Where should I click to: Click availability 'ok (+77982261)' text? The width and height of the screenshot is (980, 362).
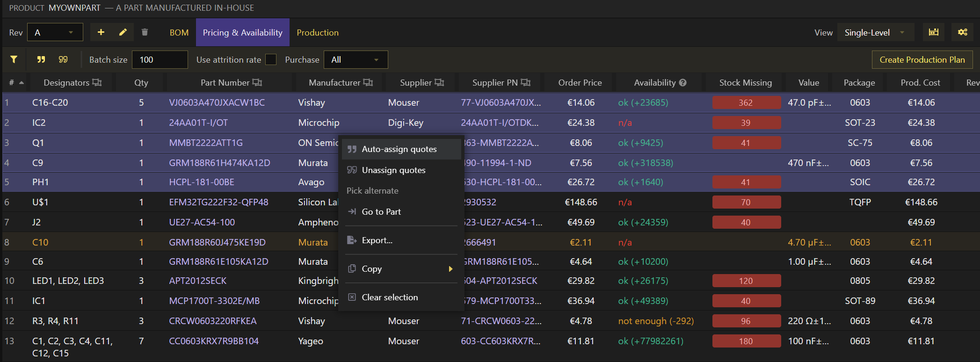[x=651, y=341]
